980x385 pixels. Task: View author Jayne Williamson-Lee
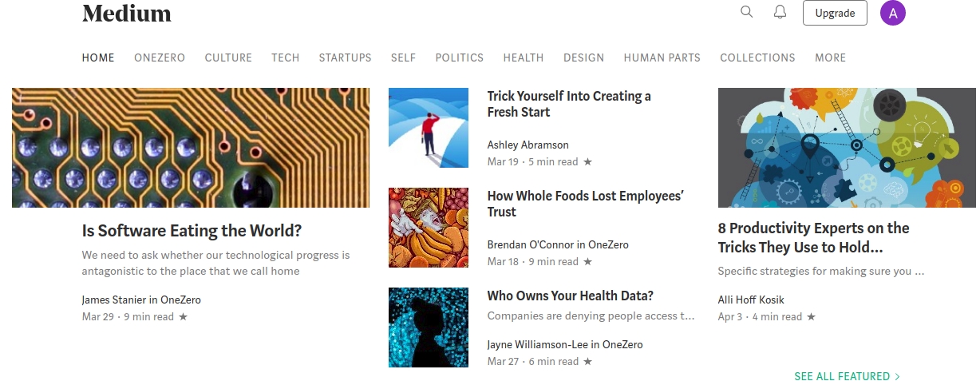[x=537, y=344]
